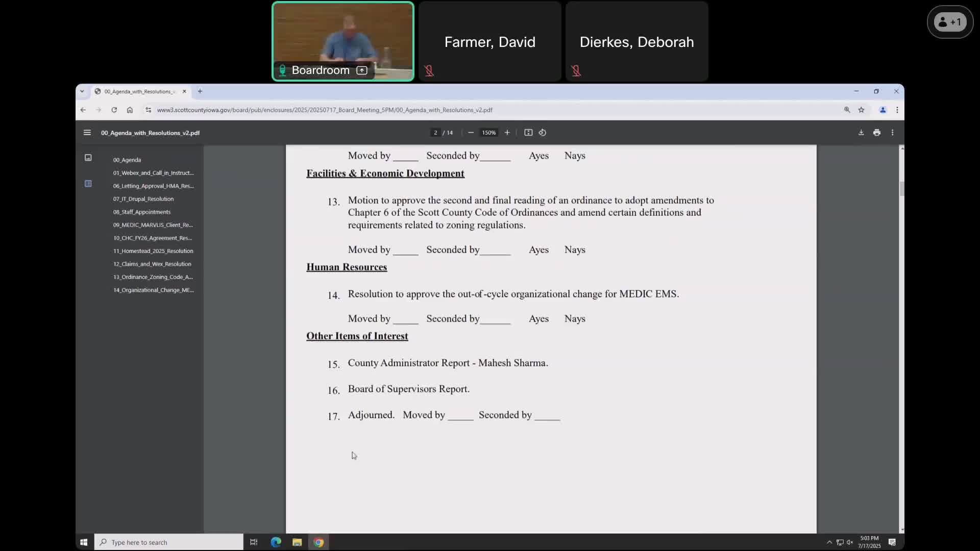
Task: Select the 00_Agenda_with_Resolutions tab
Action: tap(137, 91)
